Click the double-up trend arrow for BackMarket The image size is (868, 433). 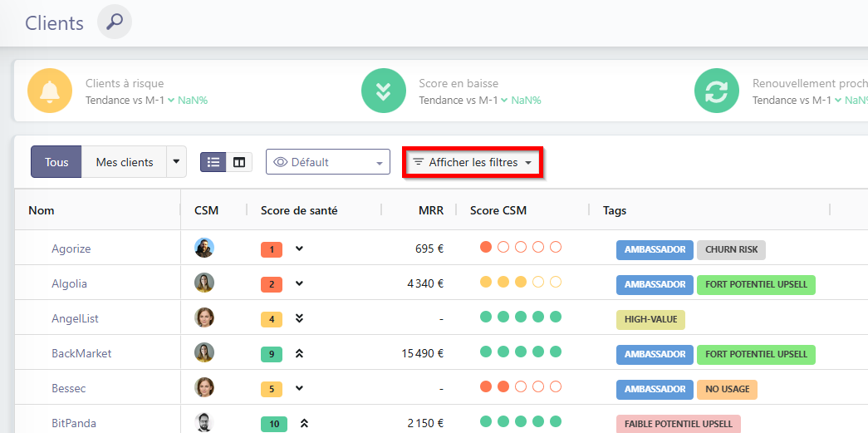[x=300, y=353]
